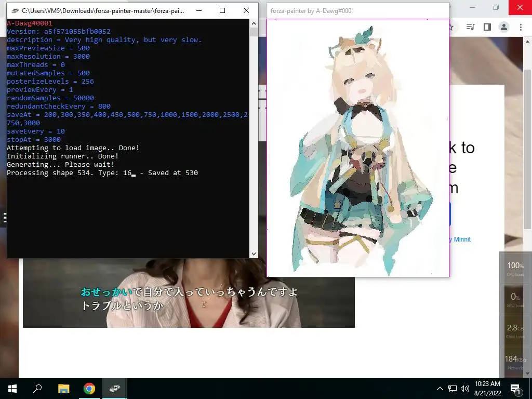Screen dimensions: 532x399
Task: Open Chrome's side panel icon
Action: tap(487, 27)
